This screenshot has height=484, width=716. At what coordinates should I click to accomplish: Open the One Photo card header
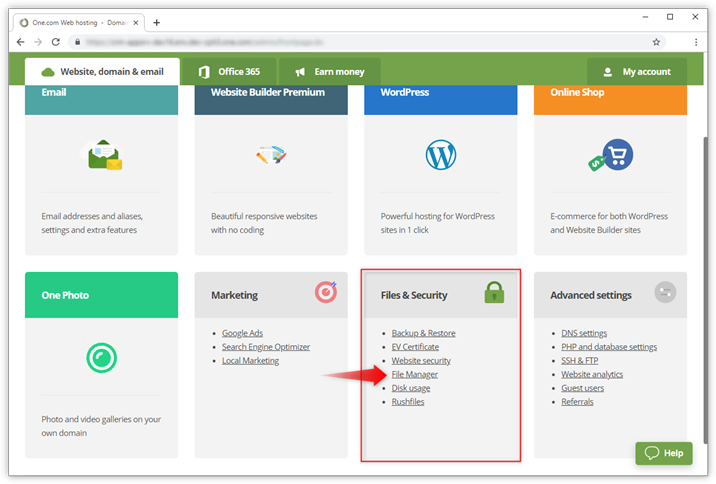(101, 295)
